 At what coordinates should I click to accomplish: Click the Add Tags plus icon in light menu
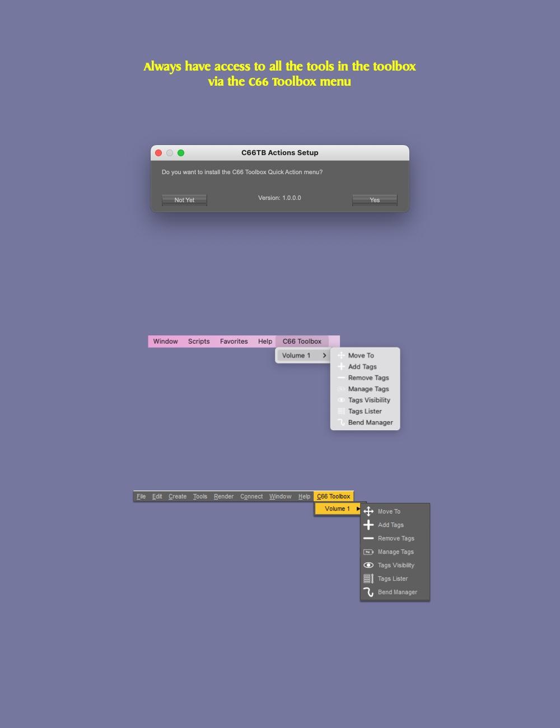(x=341, y=367)
